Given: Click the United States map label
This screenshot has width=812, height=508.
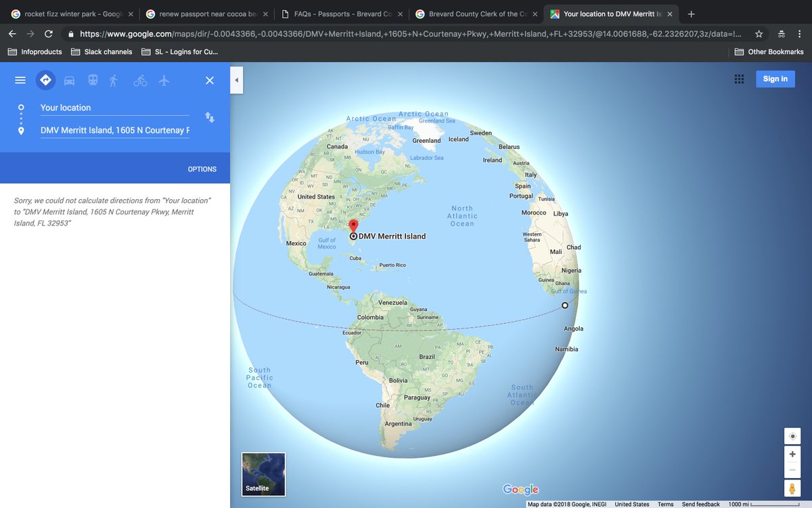Looking at the screenshot, I should 316,196.
